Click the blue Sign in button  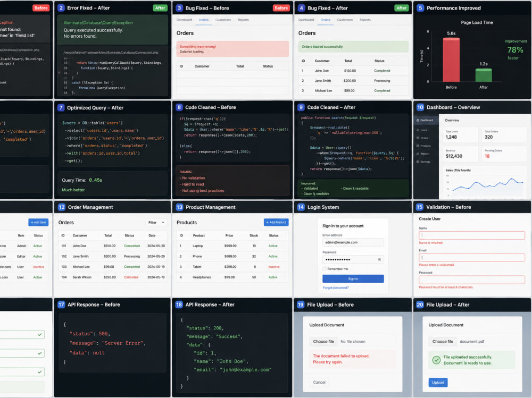tap(353, 278)
